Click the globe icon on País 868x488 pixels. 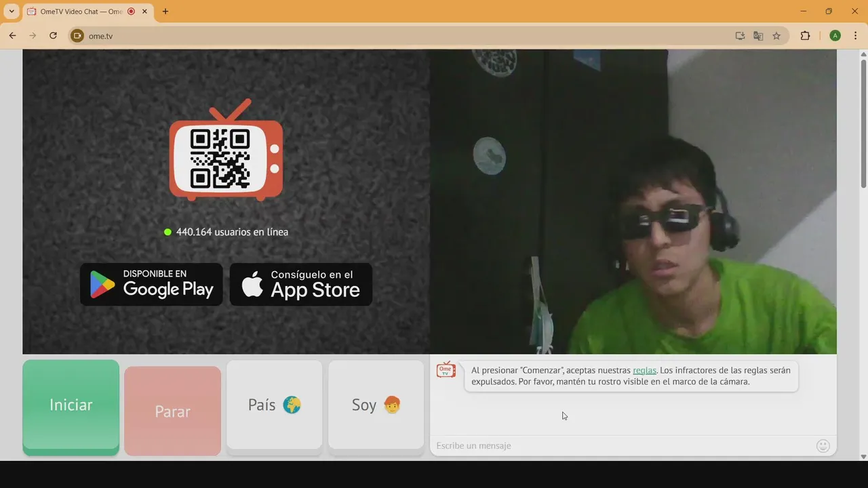(x=292, y=405)
